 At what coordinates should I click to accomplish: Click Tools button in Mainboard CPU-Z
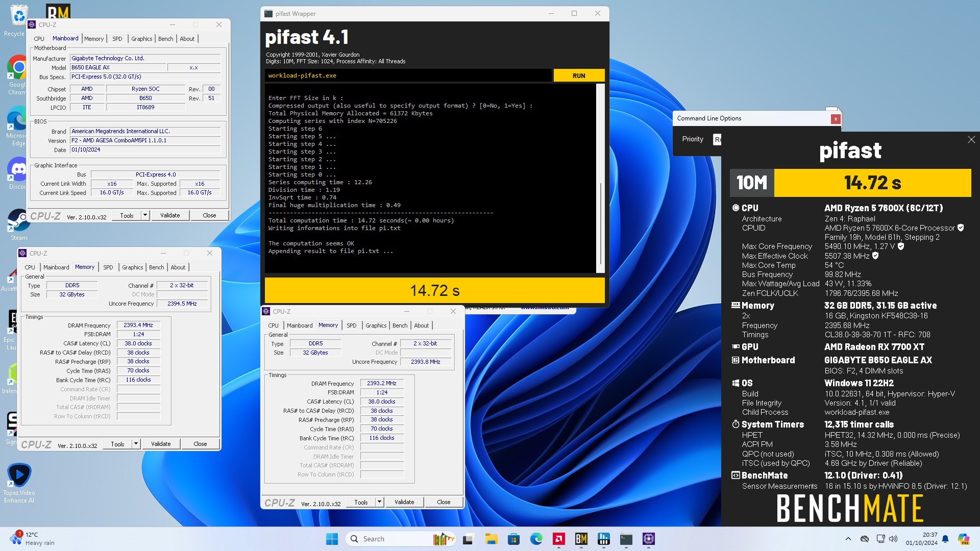[127, 215]
